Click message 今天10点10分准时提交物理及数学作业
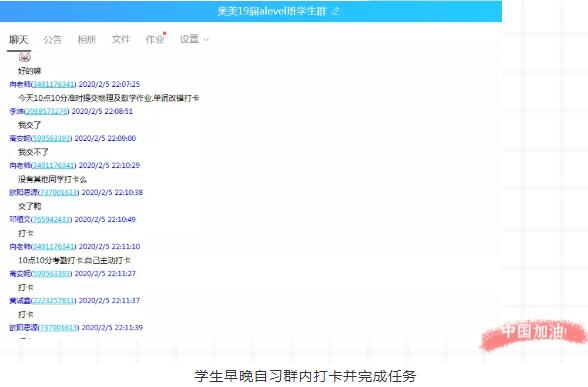Image resolution: width=588 pixels, height=387 pixels. tap(109, 98)
